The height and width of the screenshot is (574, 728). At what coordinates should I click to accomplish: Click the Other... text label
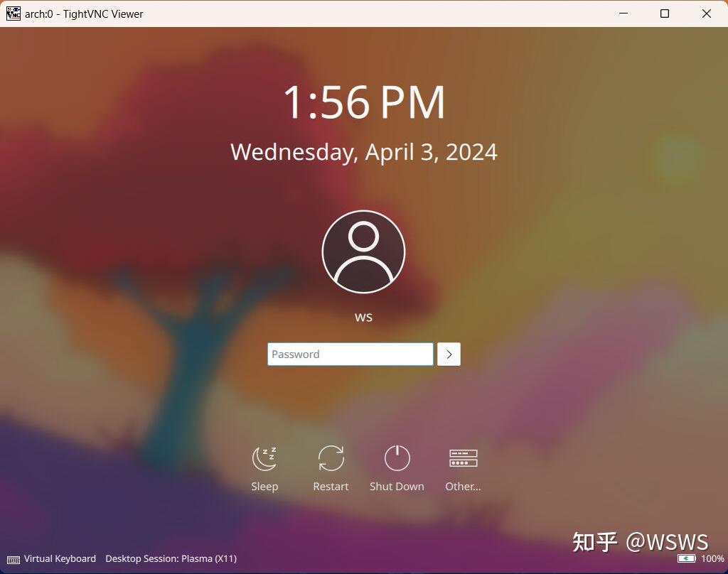point(463,486)
